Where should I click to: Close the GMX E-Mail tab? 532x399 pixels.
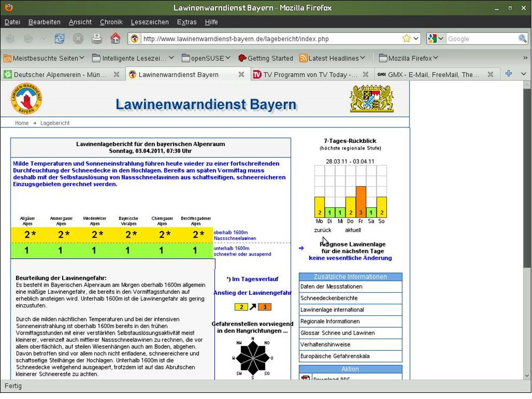490,74
